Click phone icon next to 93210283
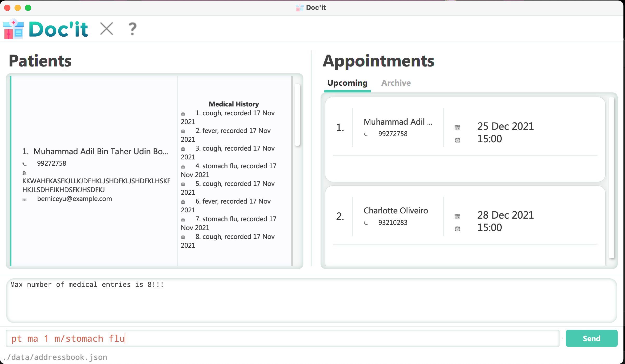The width and height of the screenshot is (625, 364). [x=366, y=223]
